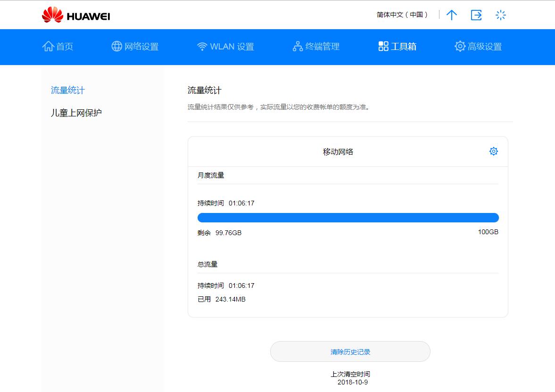Select 儿童上网保护 in the sidebar
The height and width of the screenshot is (392, 555).
click(x=76, y=113)
